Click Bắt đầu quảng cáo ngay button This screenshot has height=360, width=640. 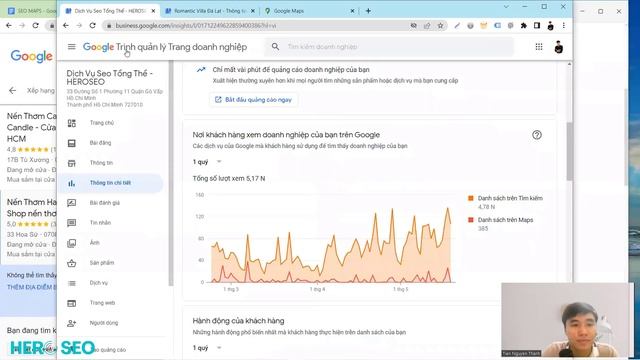point(253,100)
